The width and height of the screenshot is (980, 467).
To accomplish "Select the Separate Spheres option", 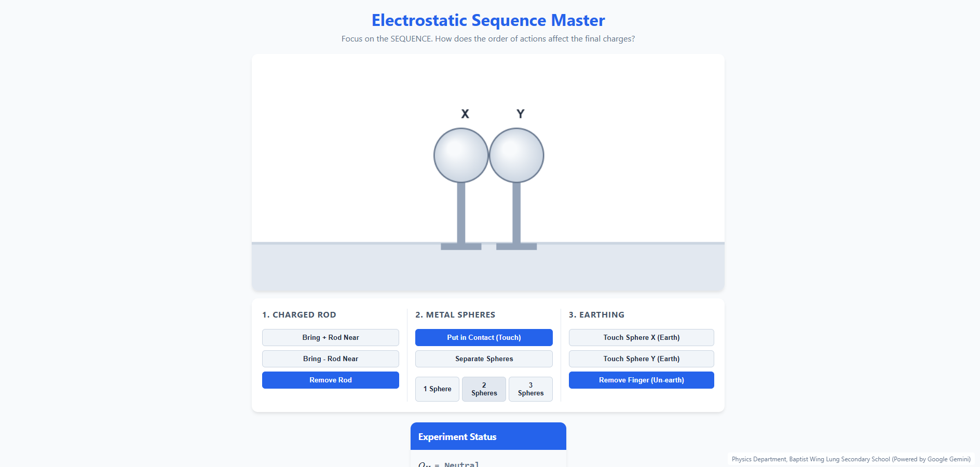I will (x=484, y=359).
